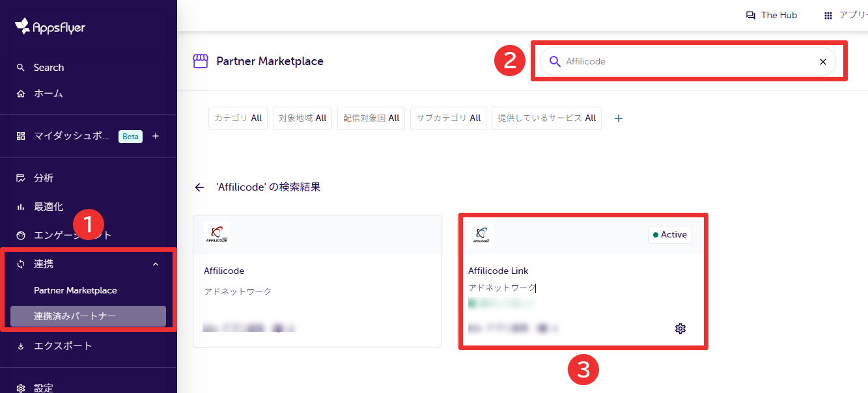Click the sidebar Search magnifier icon
The width and height of the screenshot is (868, 393).
click(21, 68)
